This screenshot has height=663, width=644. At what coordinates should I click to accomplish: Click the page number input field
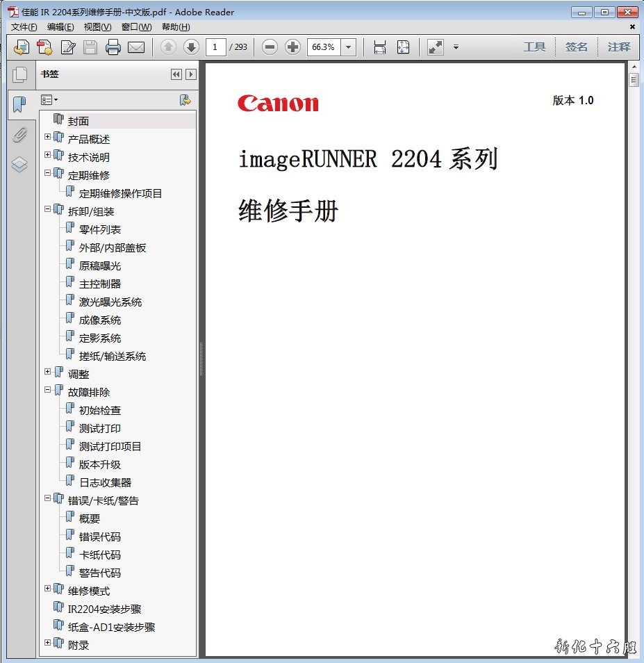click(215, 47)
